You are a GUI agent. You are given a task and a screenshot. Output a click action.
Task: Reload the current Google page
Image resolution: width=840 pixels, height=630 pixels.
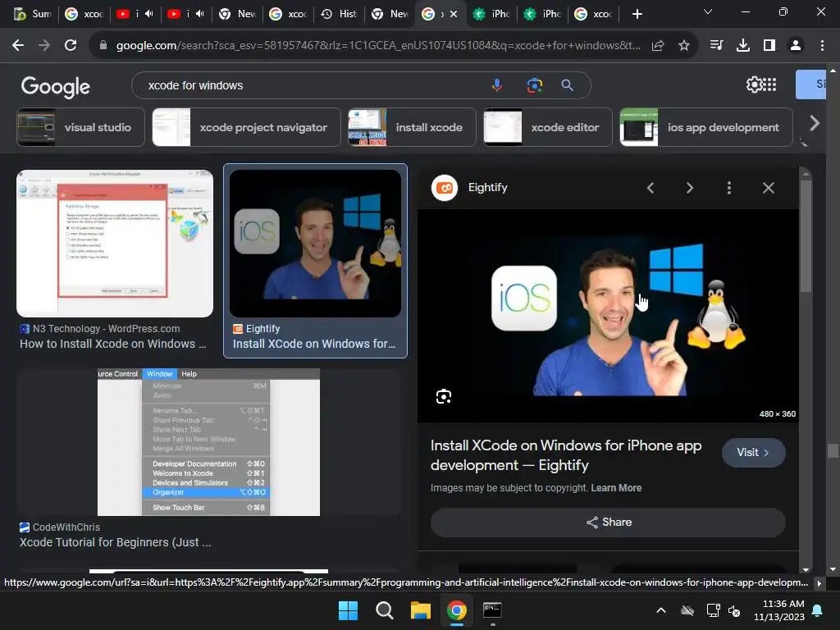(x=71, y=46)
